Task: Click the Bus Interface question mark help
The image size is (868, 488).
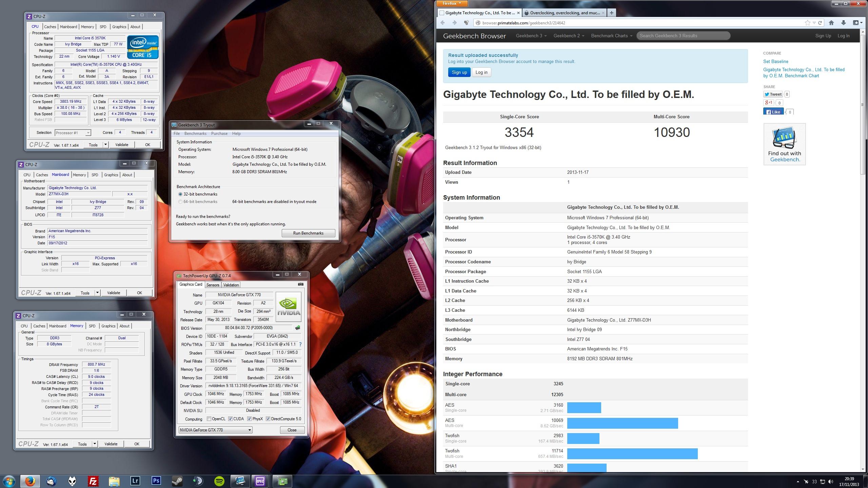Action: point(300,344)
